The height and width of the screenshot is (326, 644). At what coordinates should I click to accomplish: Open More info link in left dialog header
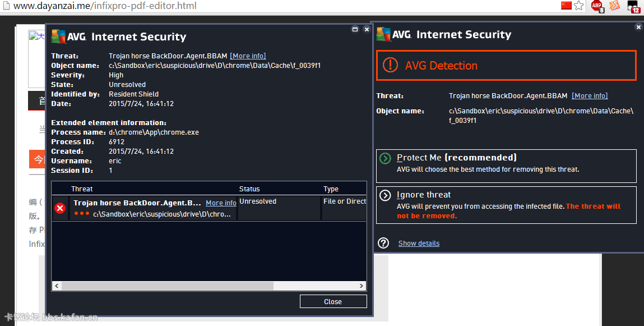pyautogui.click(x=248, y=56)
